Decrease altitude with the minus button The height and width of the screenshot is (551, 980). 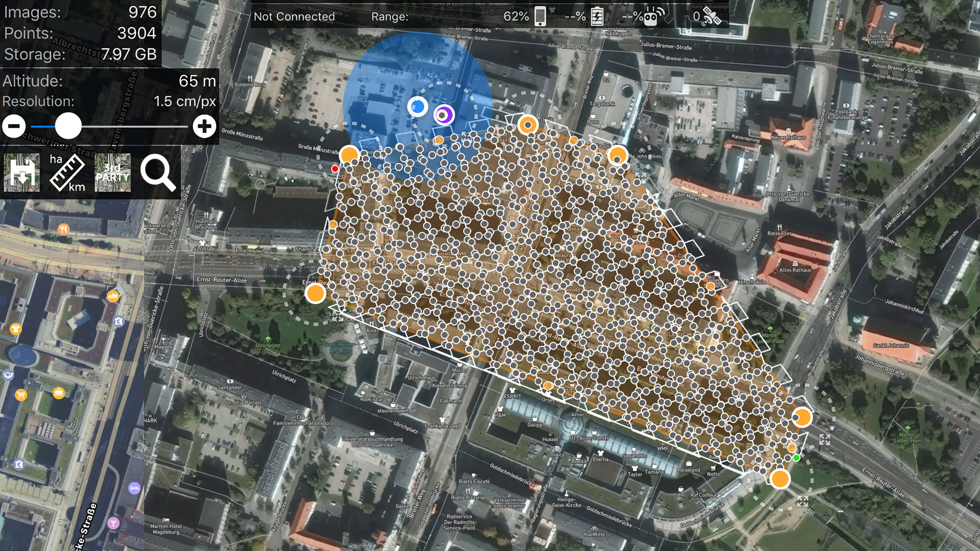tap(14, 126)
